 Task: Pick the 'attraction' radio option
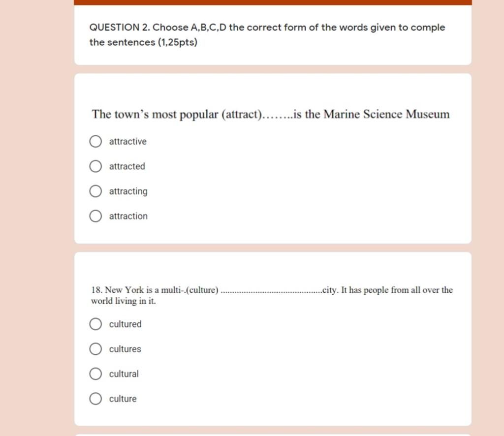click(x=95, y=216)
